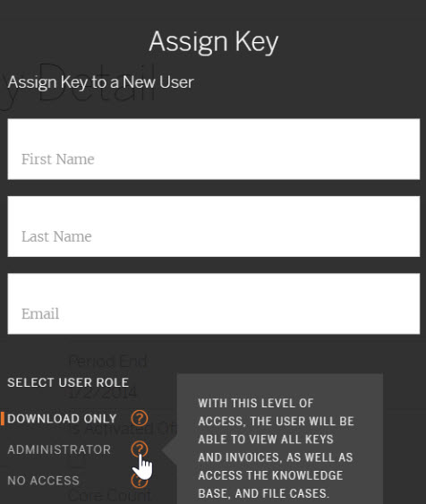Click the Email placeholder text
The image size is (426, 504).
(40, 313)
